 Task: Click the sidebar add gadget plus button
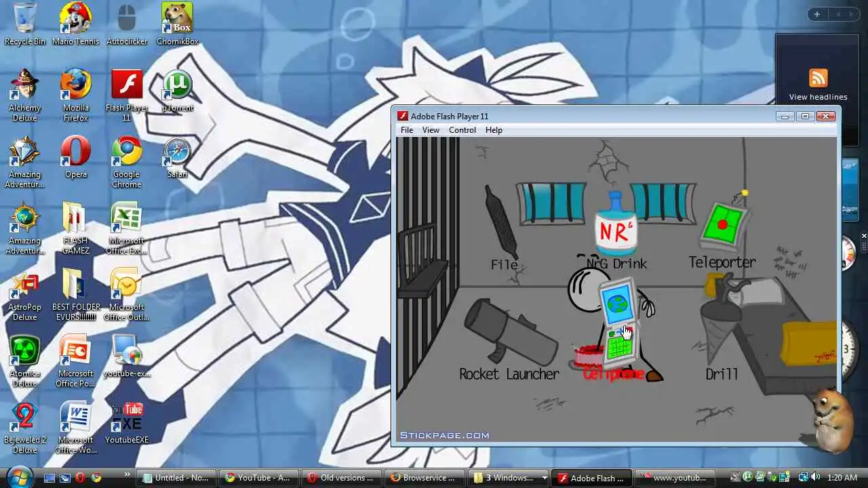[x=816, y=14]
